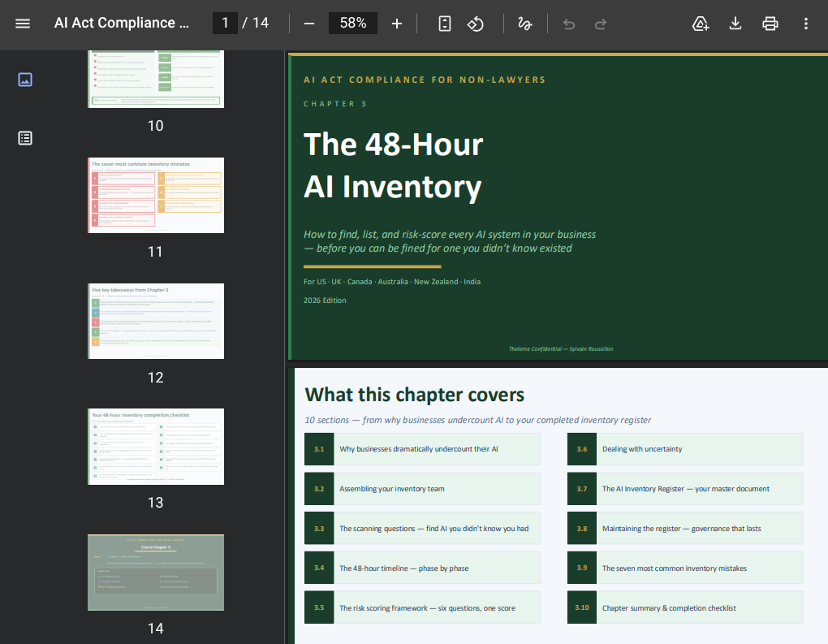Click section 3.4 'The 48-hour timeline' row
The image size is (828, 644).
click(422, 568)
